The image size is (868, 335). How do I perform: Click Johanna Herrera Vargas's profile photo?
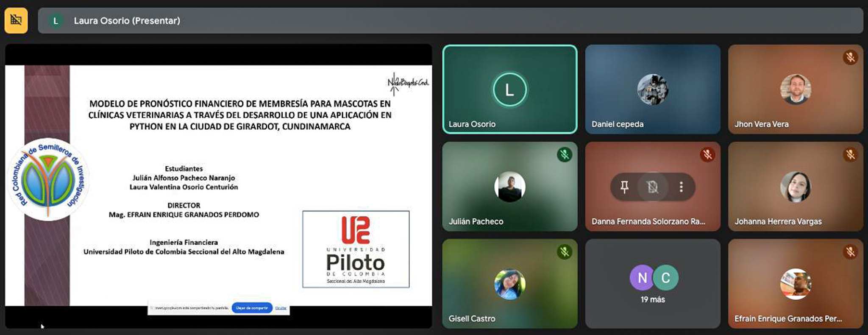pyautogui.click(x=796, y=187)
